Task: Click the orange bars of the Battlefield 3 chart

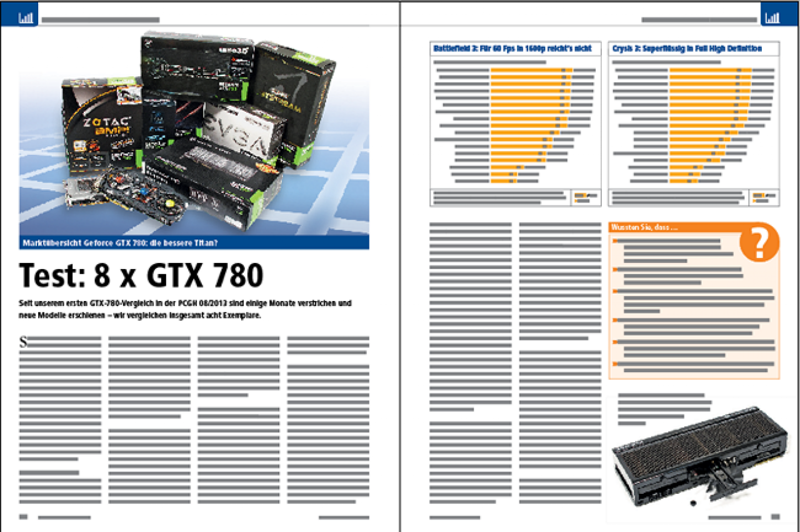Action: 531,125
